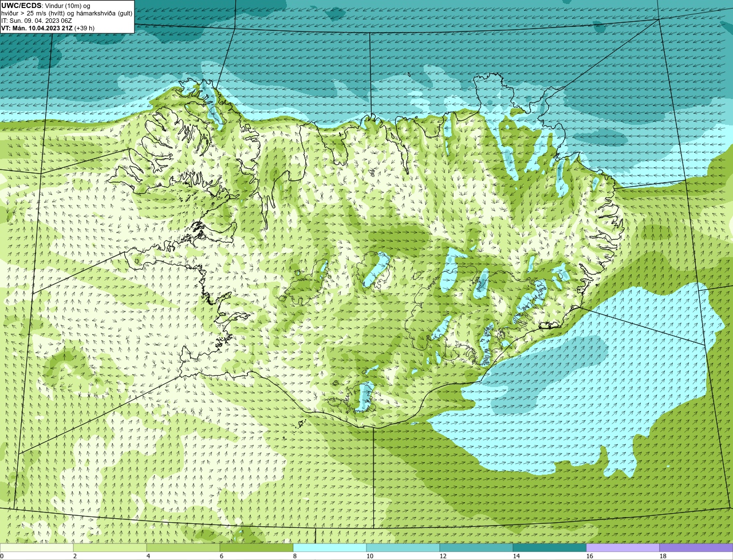
Task: Click the 2–4 m/s light green legend swatch
Action: click(110, 547)
